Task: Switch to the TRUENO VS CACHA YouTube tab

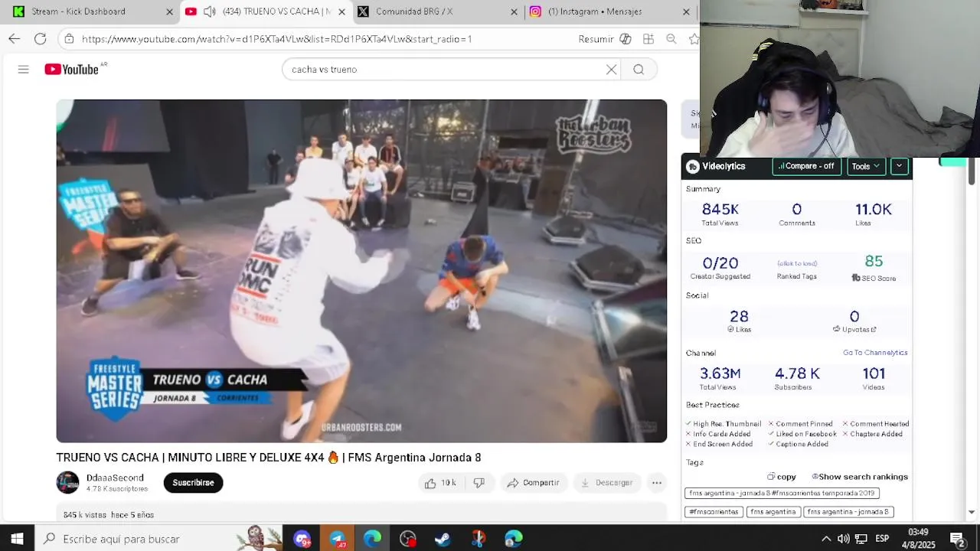Action: coord(266,11)
